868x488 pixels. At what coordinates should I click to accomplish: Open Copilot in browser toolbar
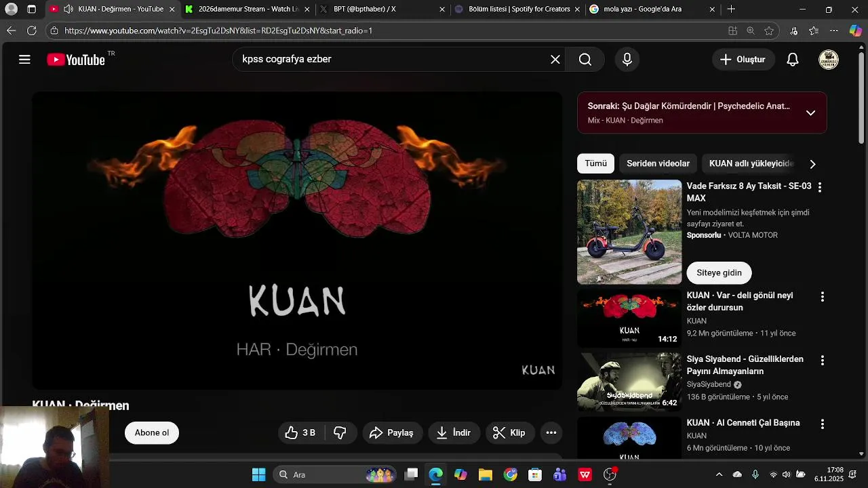click(856, 30)
